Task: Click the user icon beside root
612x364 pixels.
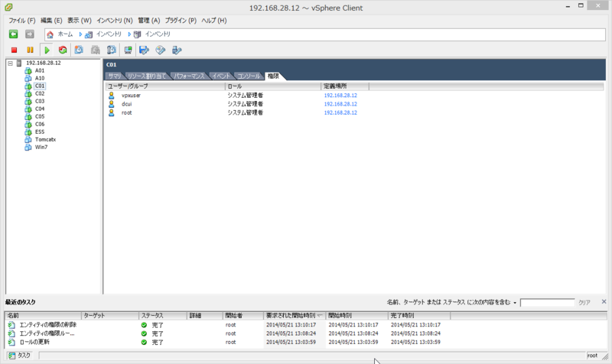Action: click(x=111, y=112)
